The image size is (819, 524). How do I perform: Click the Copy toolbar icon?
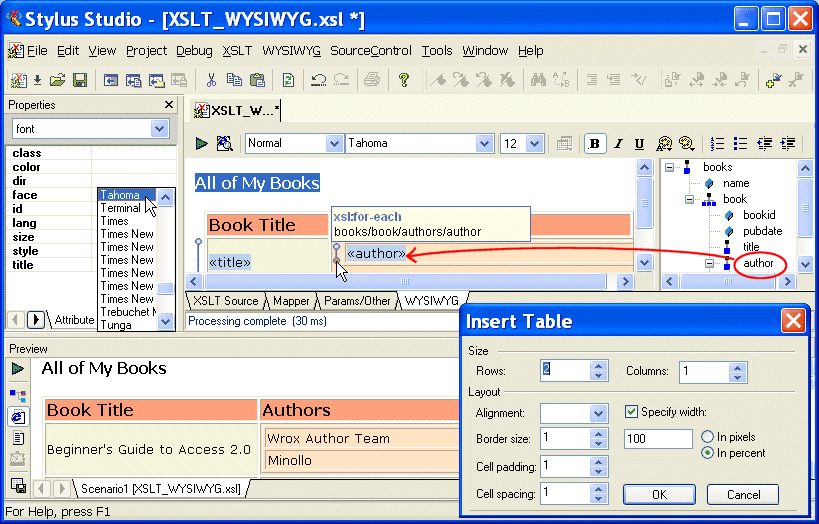(x=234, y=80)
